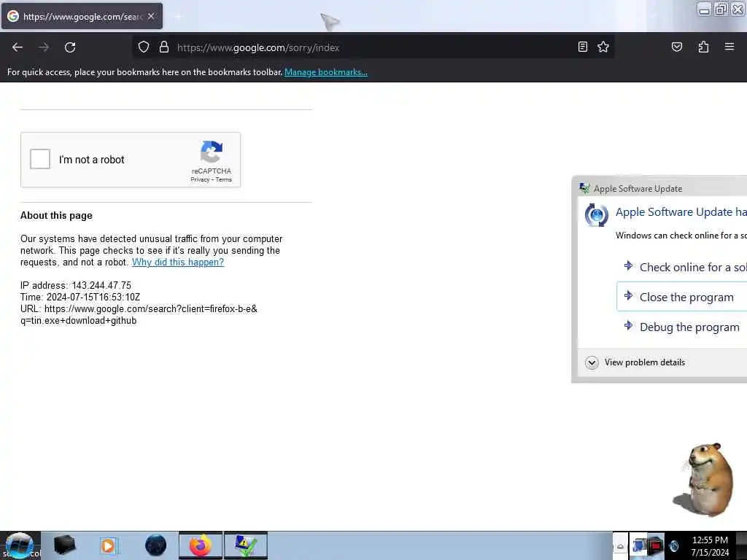
Task: Click the Apple update tray icon
Action: pos(673,545)
